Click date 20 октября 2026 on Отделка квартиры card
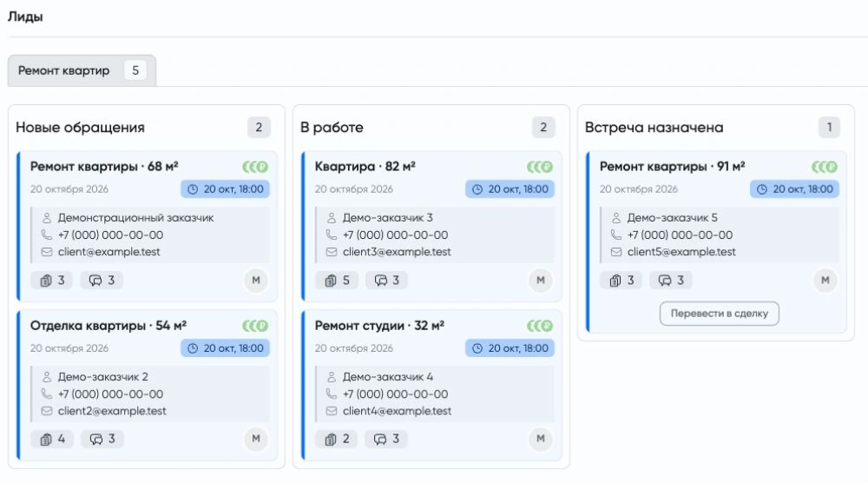 tap(69, 347)
